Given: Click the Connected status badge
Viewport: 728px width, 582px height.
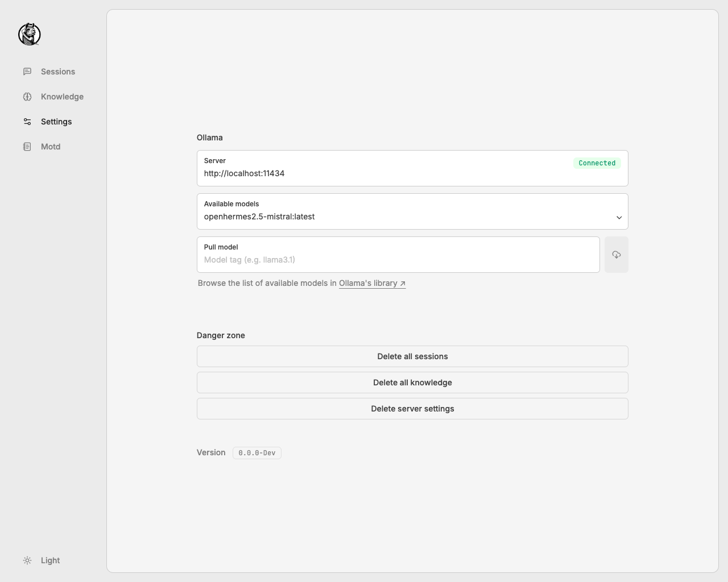Looking at the screenshot, I should (x=597, y=163).
